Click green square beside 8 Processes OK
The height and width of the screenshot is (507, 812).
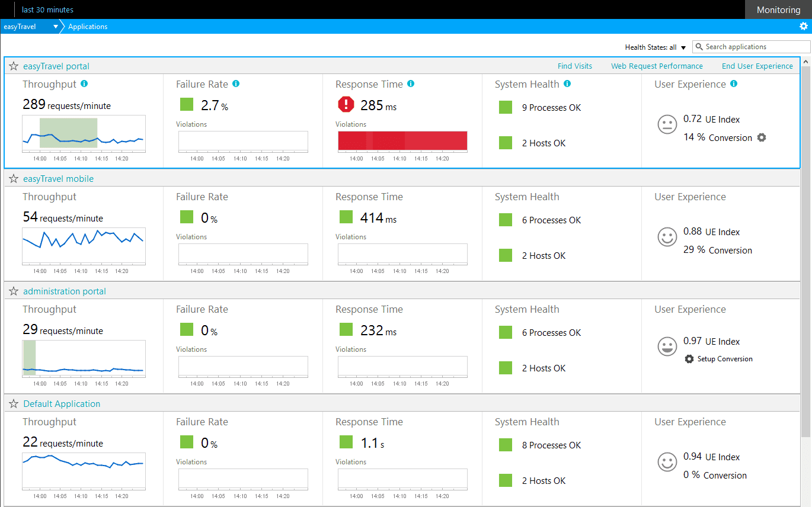506,445
